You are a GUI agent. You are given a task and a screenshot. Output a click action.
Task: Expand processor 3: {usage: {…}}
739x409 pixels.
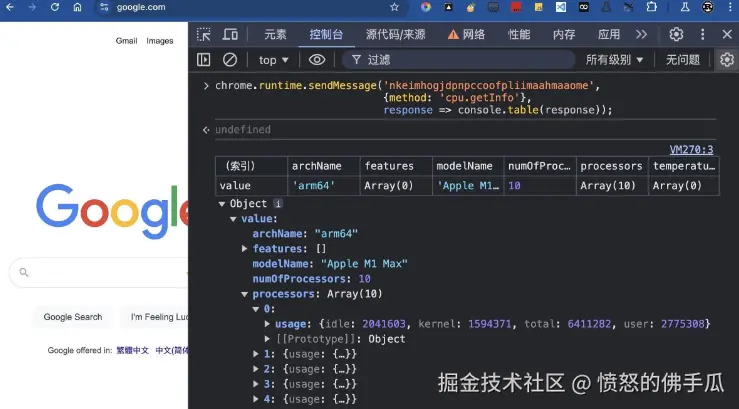(255, 384)
